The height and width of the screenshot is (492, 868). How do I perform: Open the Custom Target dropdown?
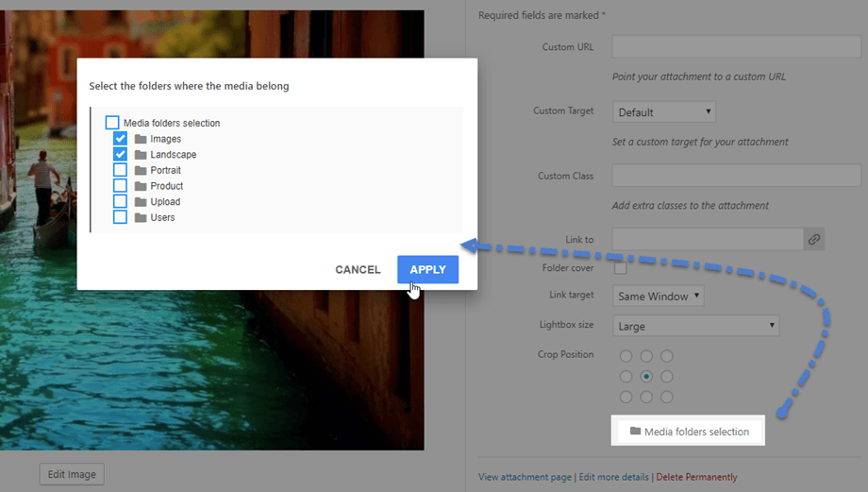[x=663, y=112]
